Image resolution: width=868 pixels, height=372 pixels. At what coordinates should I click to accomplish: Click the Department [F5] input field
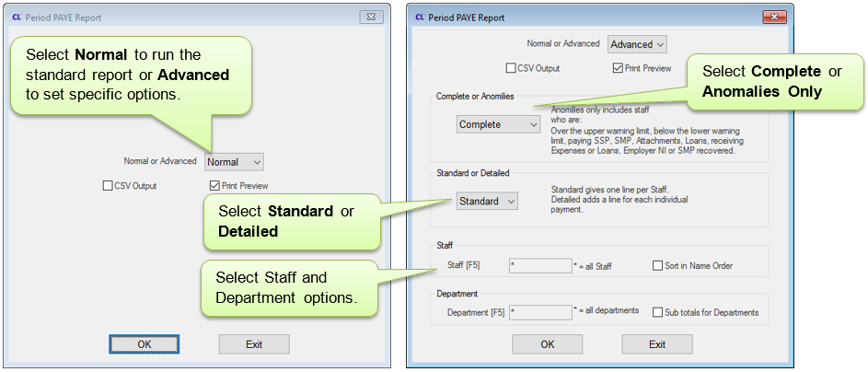click(x=540, y=312)
